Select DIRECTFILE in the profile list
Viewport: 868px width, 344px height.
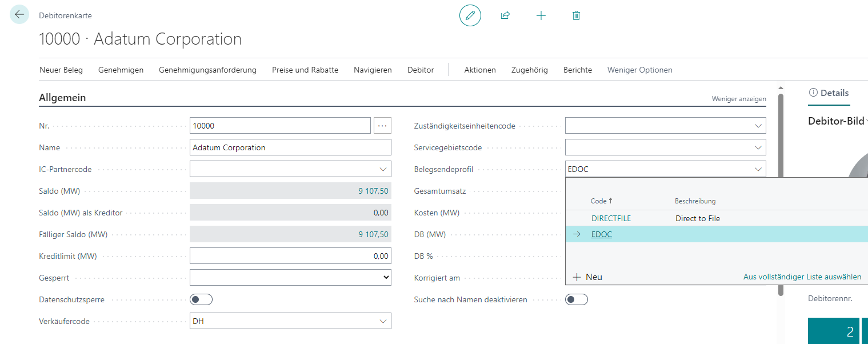[611, 218]
